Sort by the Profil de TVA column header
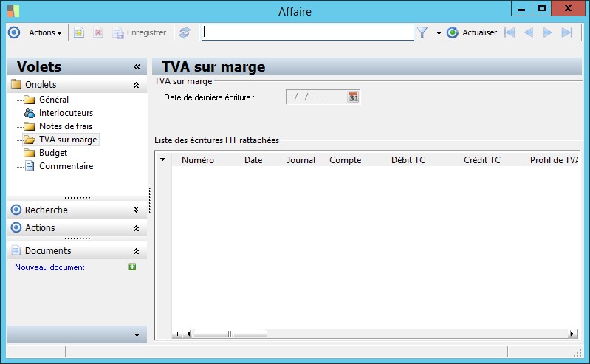Viewport: 590px width, 364px height. click(x=554, y=160)
